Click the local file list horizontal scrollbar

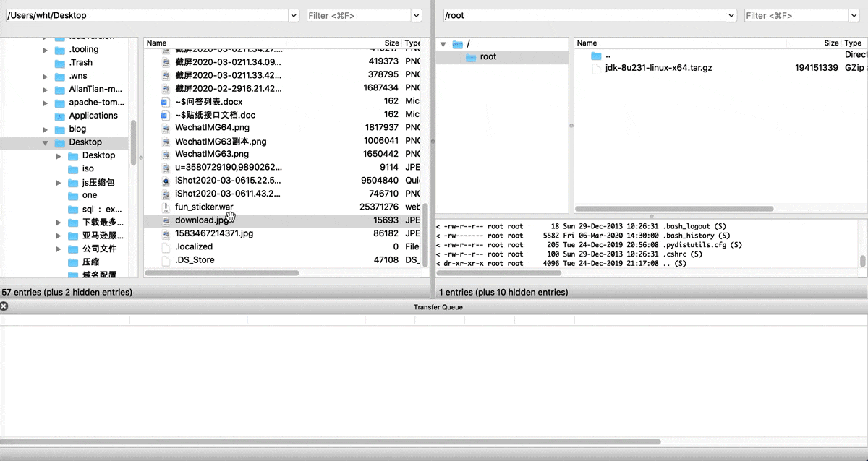coord(222,273)
